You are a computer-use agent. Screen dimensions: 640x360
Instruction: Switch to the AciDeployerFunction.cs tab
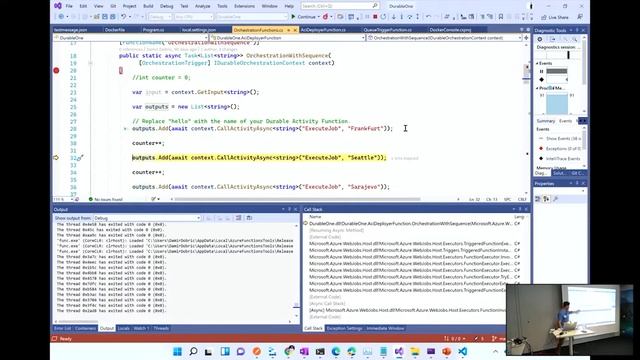click(x=323, y=30)
